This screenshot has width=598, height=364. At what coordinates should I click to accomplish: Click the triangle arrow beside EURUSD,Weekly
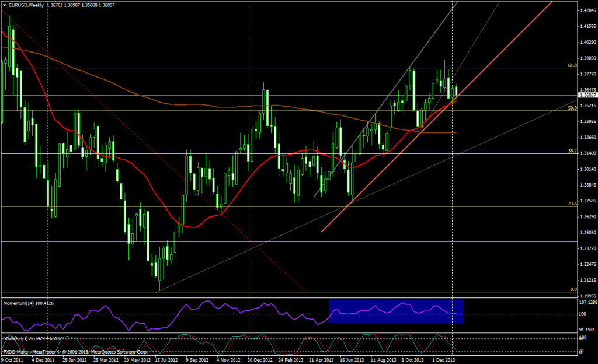(5, 5)
